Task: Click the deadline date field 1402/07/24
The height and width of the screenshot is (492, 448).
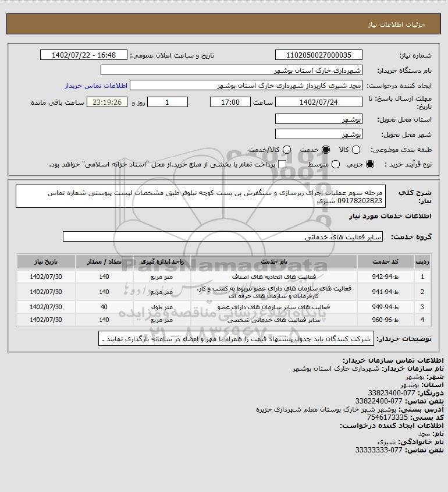Action: tap(318, 102)
